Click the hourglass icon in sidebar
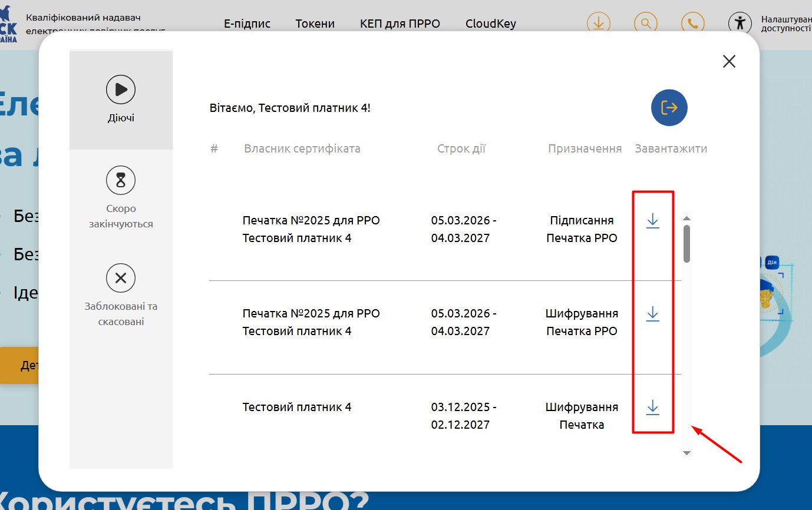This screenshot has width=812, height=510. pos(121,180)
